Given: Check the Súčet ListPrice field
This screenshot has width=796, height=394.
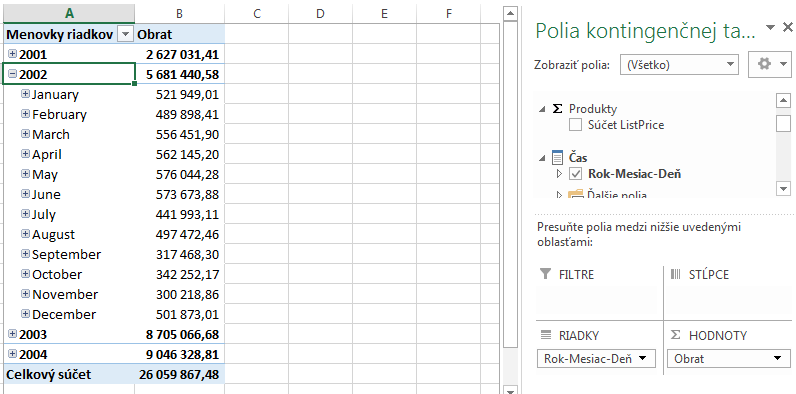Looking at the screenshot, I should click(x=575, y=124).
